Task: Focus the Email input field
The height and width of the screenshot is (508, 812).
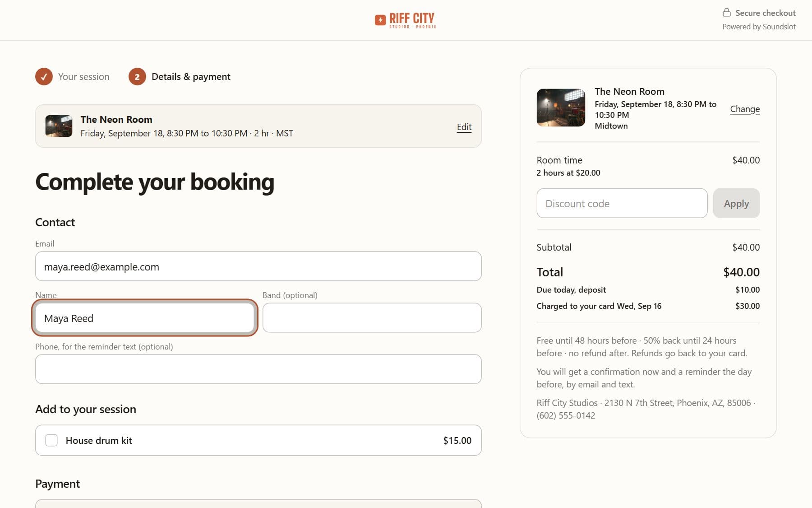Action: (258, 266)
